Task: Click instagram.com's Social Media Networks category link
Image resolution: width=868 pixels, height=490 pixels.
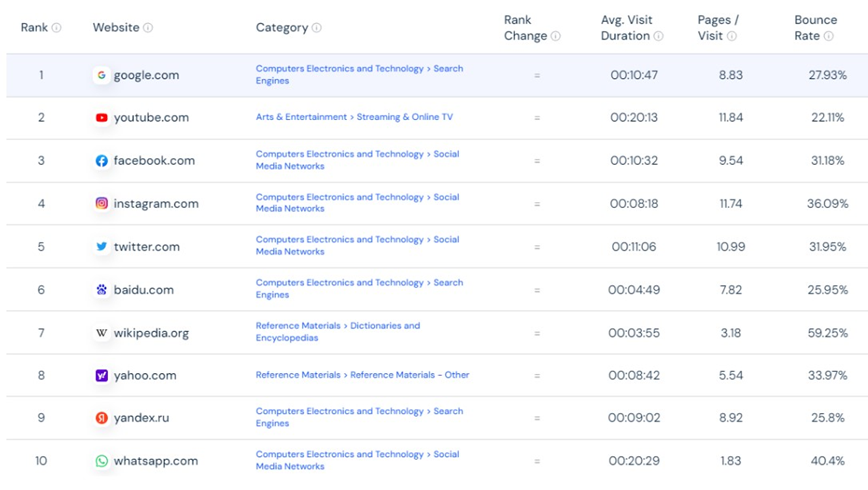Action: click(358, 203)
